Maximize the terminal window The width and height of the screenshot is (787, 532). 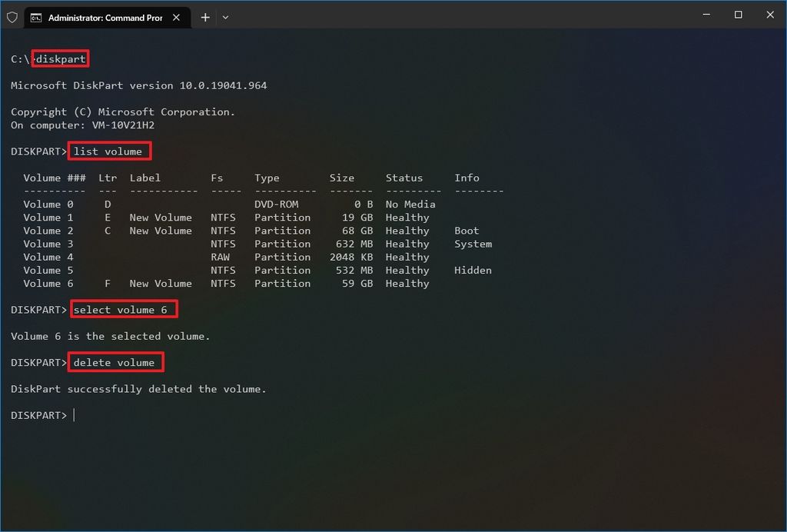737,15
